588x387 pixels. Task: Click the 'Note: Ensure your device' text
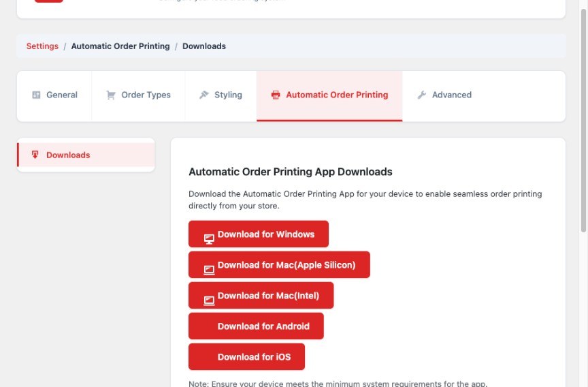pyautogui.click(x=338, y=384)
